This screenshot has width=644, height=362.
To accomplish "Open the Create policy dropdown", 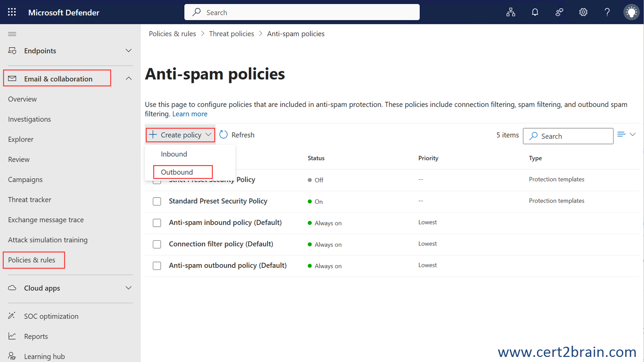I will tap(180, 135).
